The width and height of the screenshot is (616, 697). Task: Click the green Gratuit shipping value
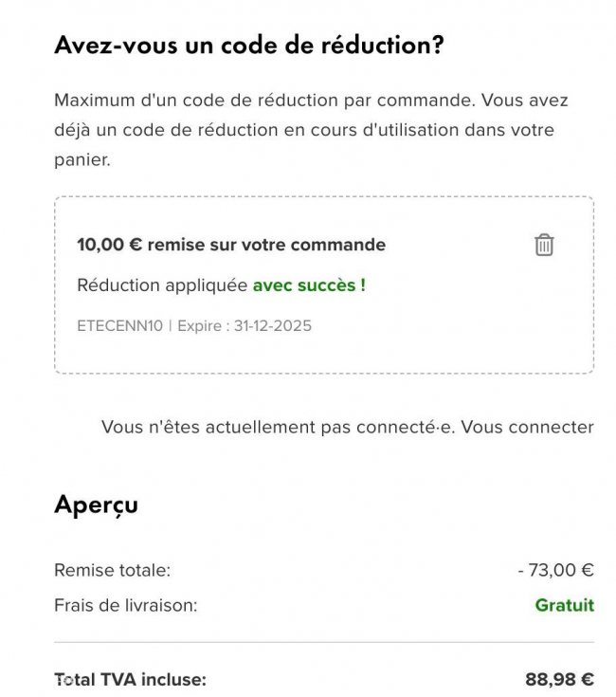(565, 605)
